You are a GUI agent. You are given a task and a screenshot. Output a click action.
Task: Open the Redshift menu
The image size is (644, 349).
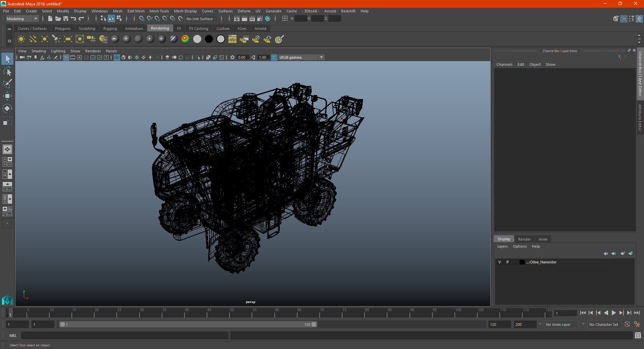point(348,11)
